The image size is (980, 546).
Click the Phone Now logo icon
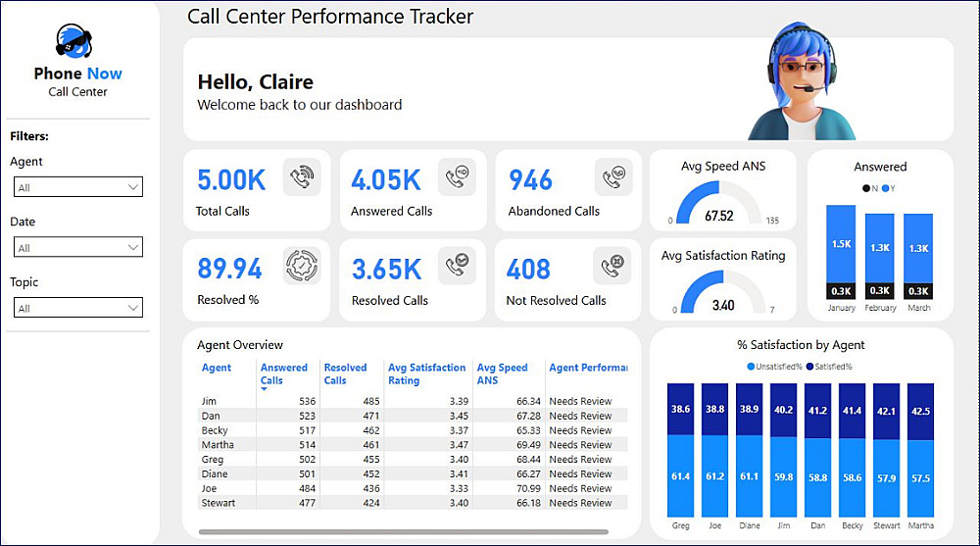[x=77, y=41]
